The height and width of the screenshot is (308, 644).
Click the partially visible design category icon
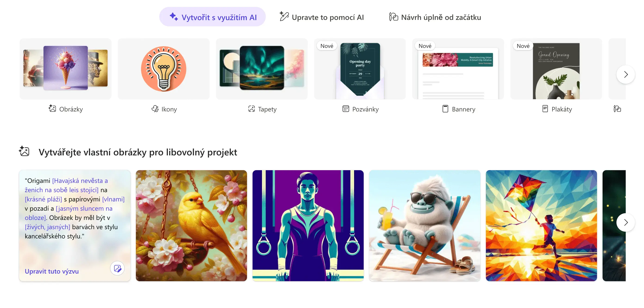tap(617, 109)
